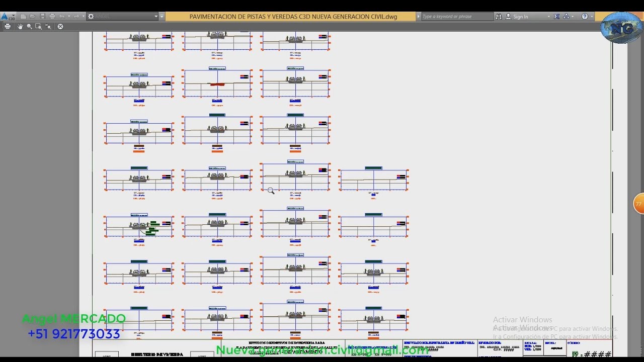Click the Plot icon in quick access toolbar
Viewport: 644px width, 362px height.
coord(52,17)
